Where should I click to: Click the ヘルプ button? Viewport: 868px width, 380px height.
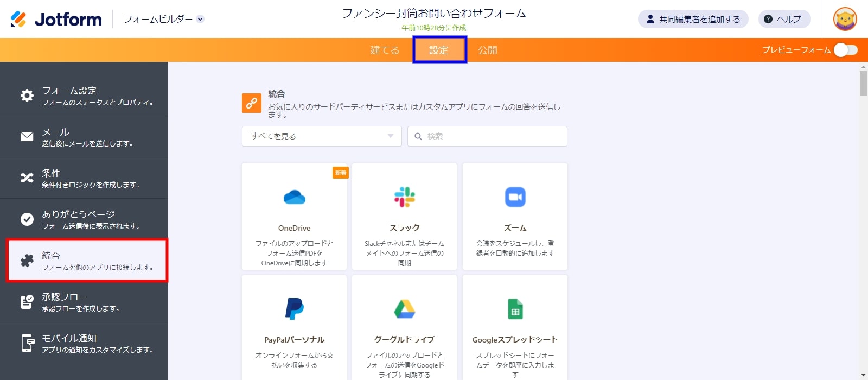[784, 19]
